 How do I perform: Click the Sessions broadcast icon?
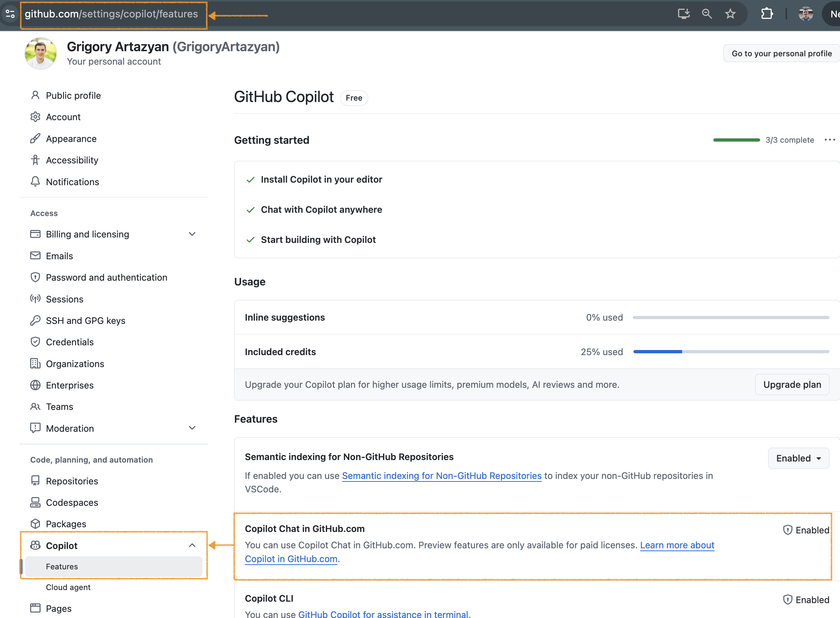point(35,299)
